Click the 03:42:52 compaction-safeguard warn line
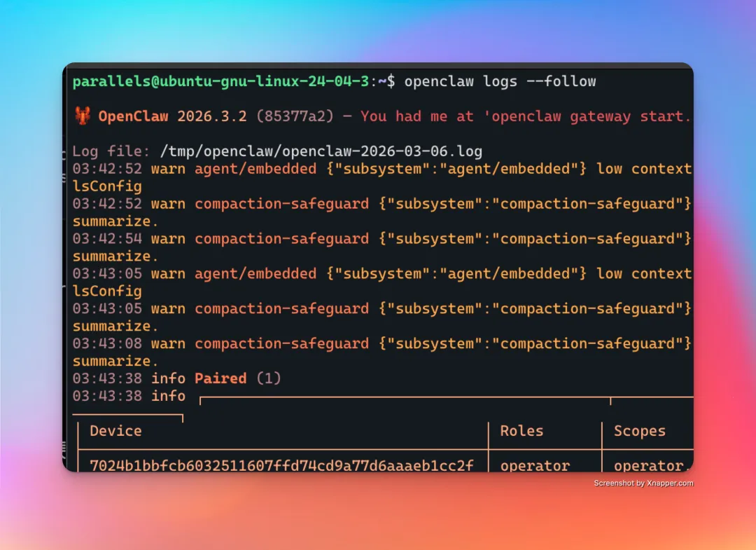This screenshot has width=756, height=550. point(382,204)
